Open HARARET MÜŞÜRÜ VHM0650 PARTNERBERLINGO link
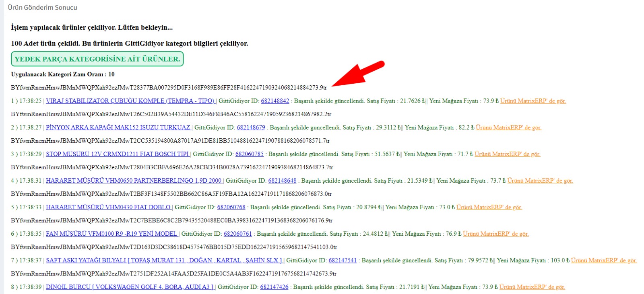 click(x=134, y=181)
